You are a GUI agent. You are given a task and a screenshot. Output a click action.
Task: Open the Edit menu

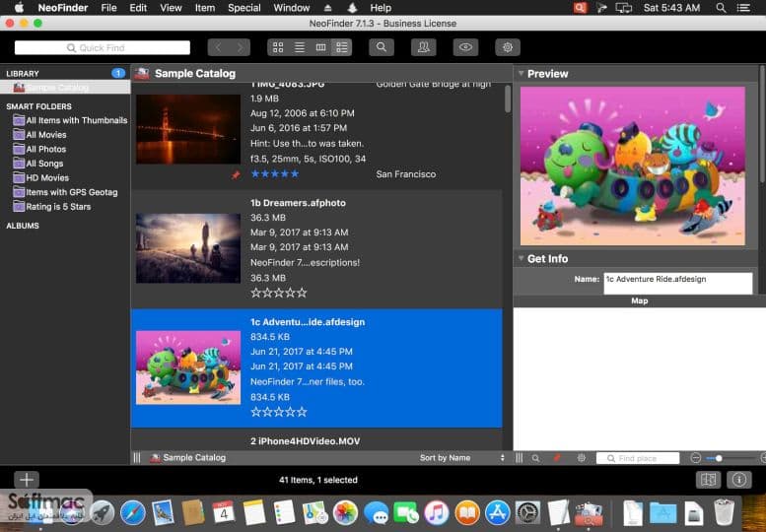coord(138,8)
